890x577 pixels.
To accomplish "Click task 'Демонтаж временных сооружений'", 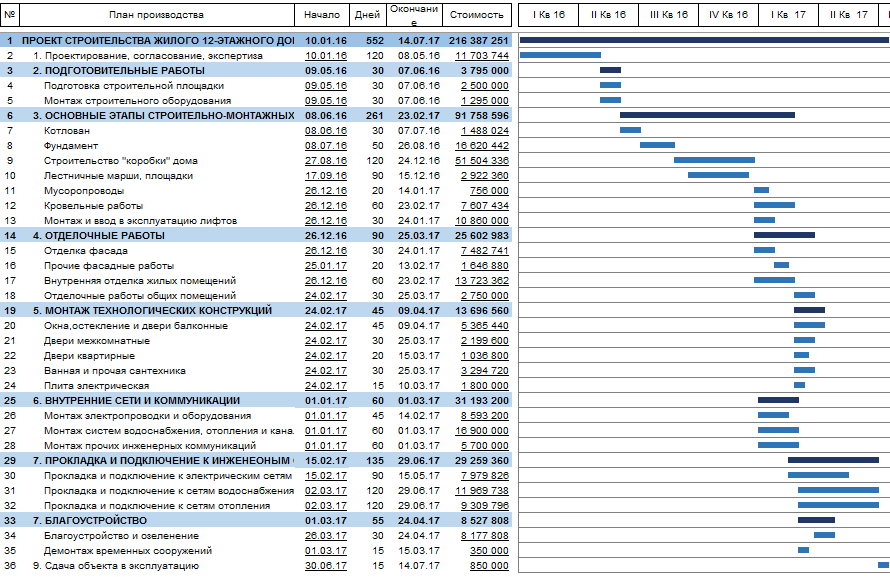I will [128, 551].
